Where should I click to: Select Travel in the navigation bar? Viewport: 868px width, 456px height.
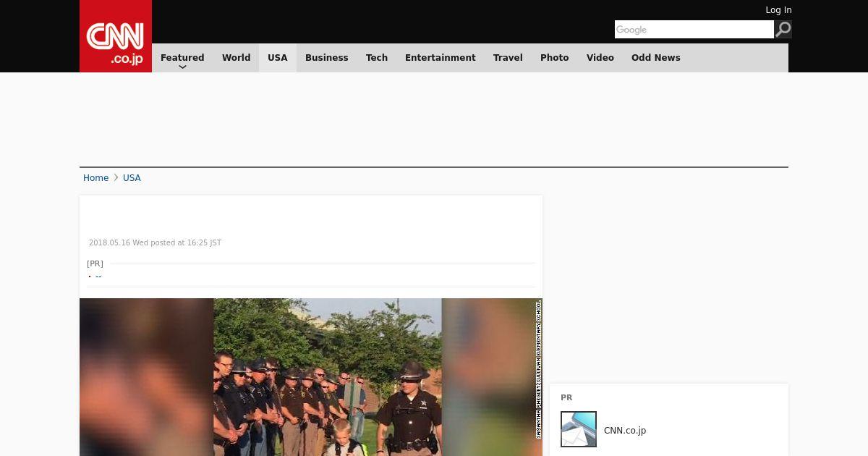(x=508, y=58)
